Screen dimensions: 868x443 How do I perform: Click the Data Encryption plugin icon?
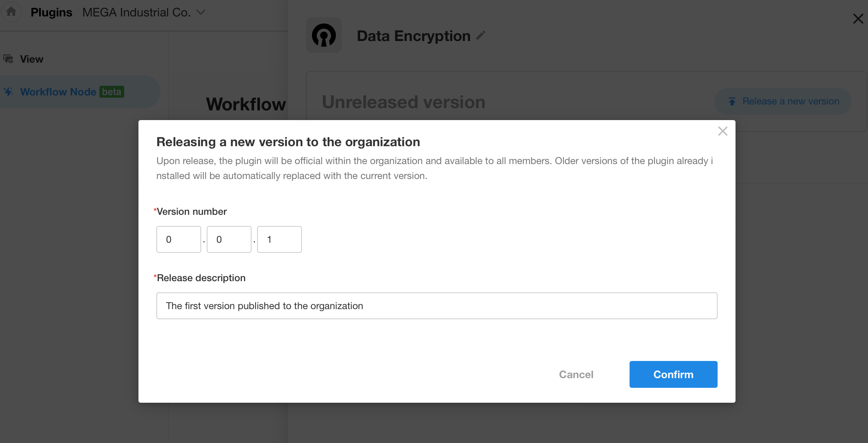[x=325, y=35]
